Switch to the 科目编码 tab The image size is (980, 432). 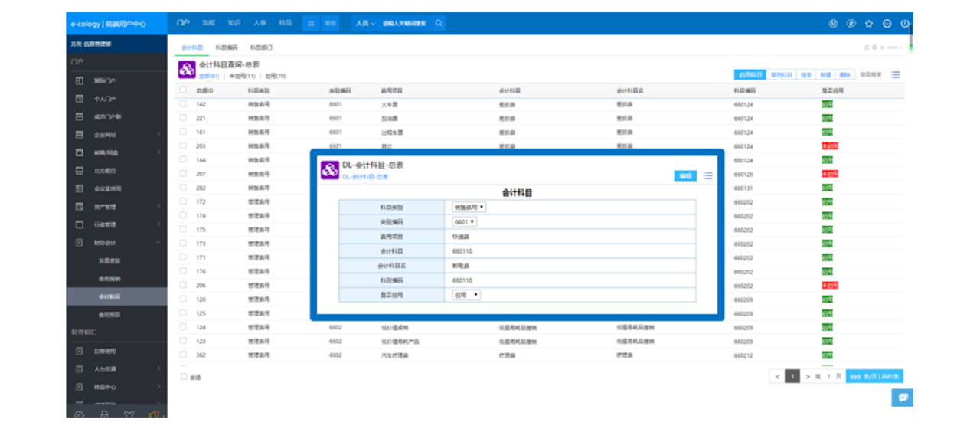[227, 47]
